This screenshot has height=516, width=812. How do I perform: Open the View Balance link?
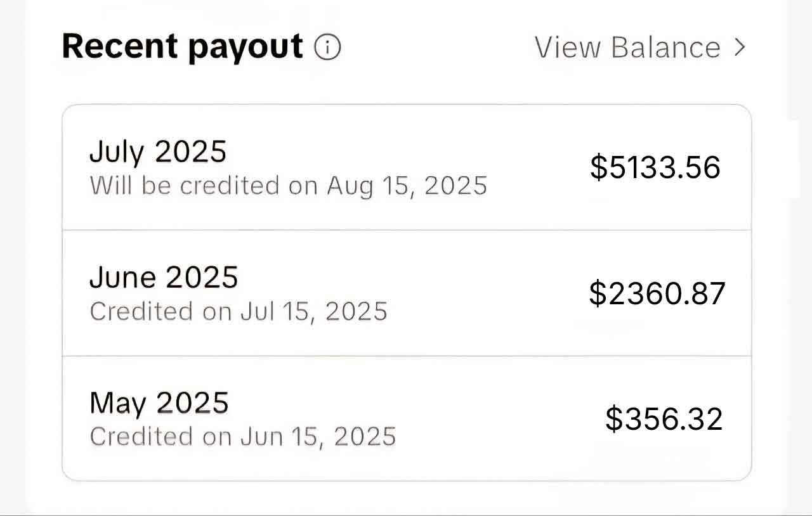(x=627, y=48)
